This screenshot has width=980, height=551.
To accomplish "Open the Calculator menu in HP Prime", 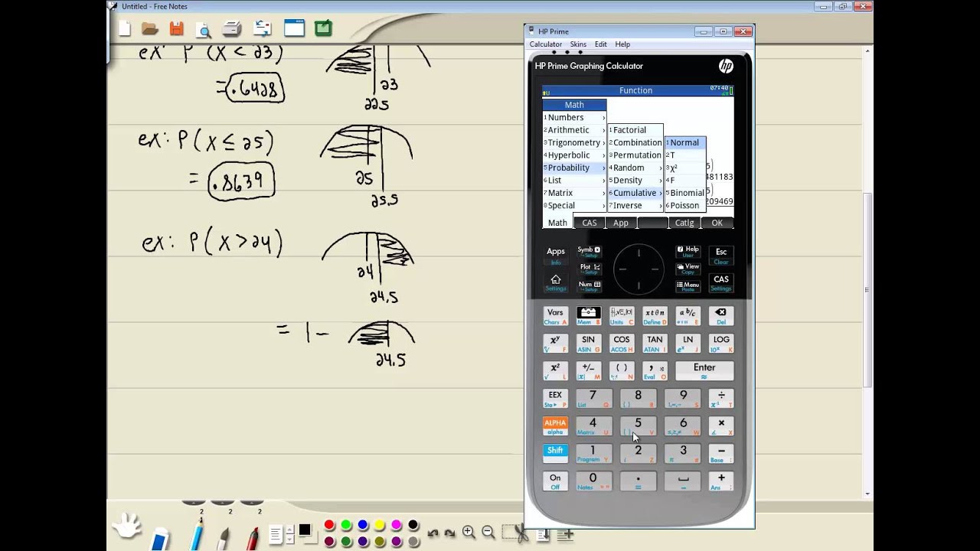I will pyautogui.click(x=546, y=44).
